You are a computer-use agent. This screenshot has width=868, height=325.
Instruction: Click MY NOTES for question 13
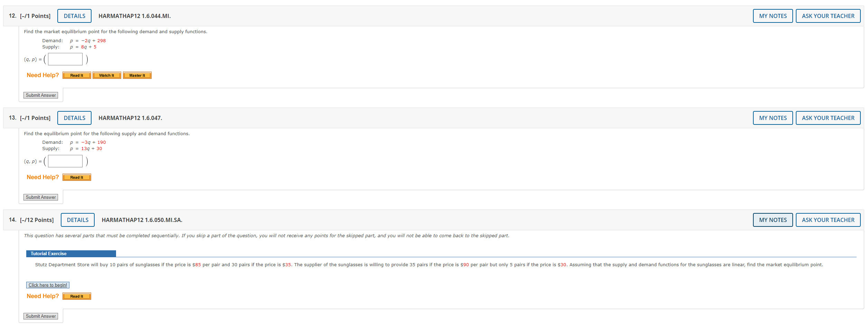tap(773, 118)
